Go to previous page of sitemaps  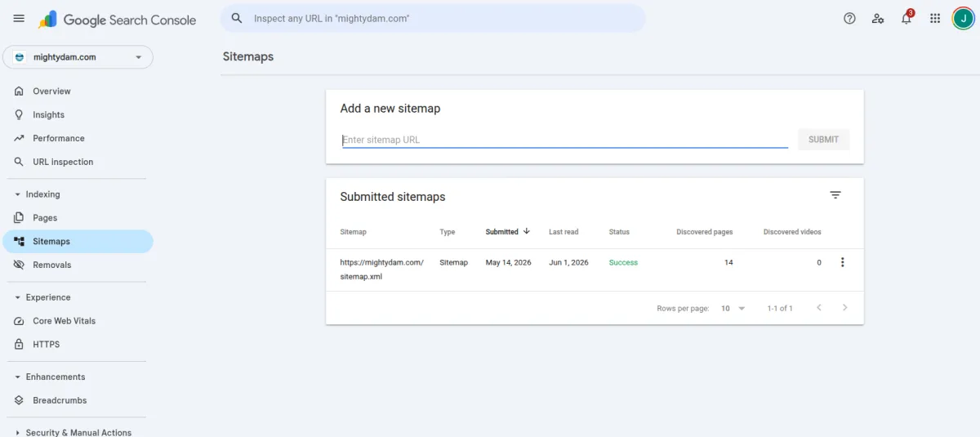coord(819,308)
